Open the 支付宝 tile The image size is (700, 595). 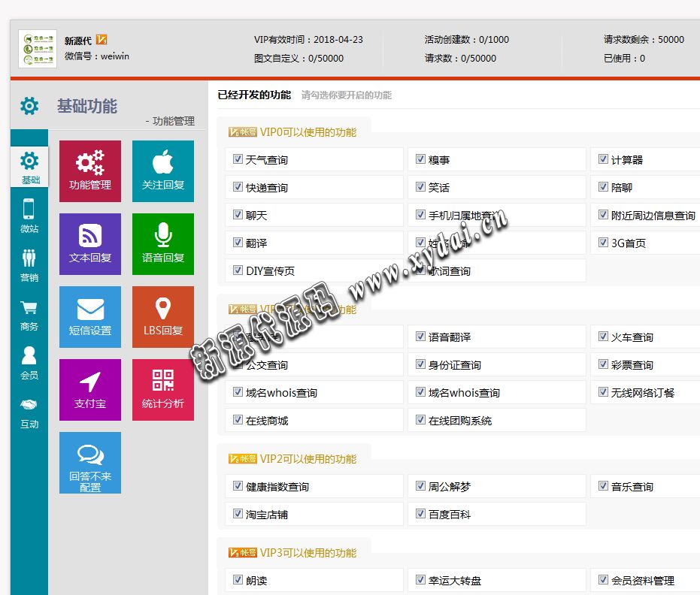point(90,389)
